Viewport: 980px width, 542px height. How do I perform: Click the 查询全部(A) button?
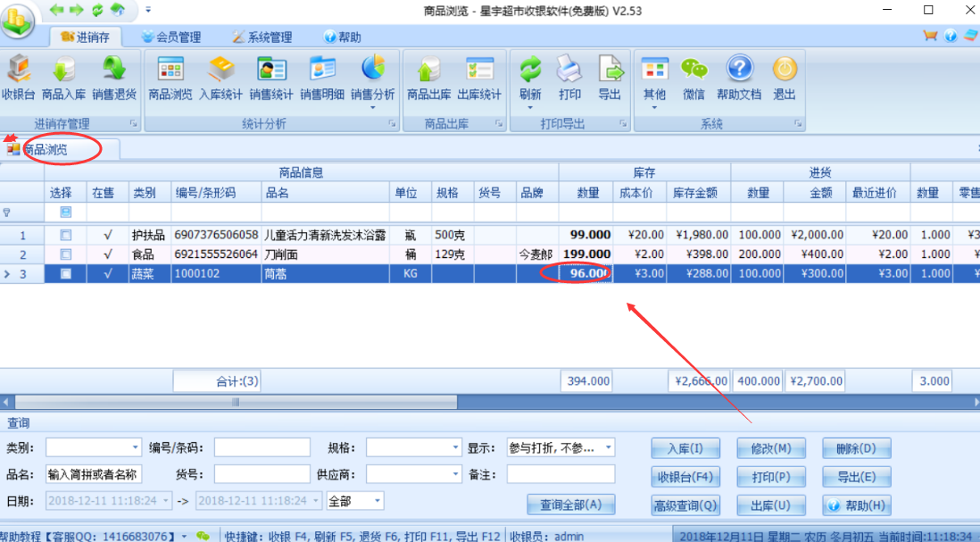[x=571, y=504]
